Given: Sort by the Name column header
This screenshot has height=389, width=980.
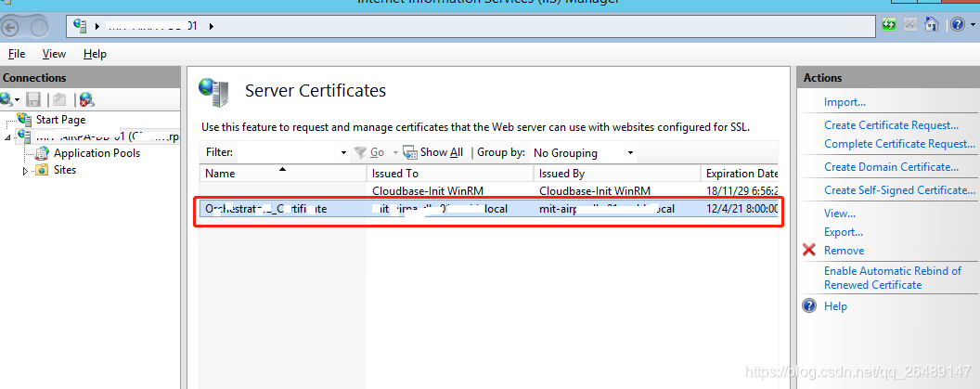Looking at the screenshot, I should (282, 174).
